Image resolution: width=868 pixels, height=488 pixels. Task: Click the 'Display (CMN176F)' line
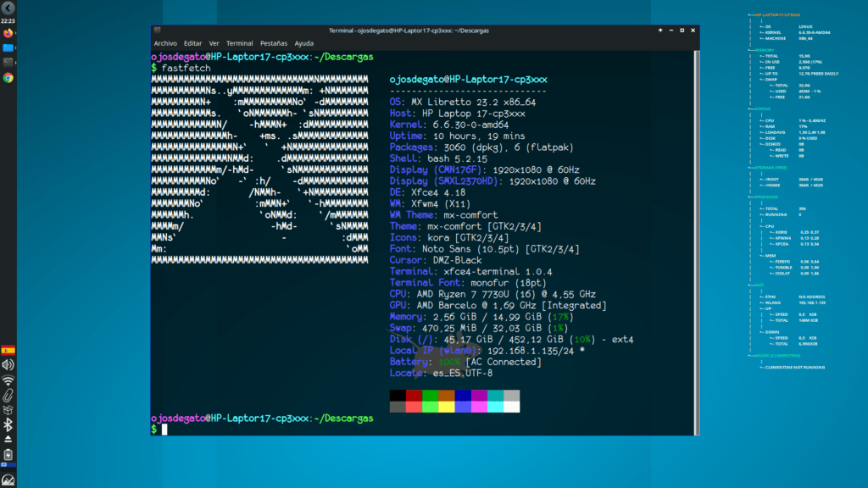pyautogui.click(x=484, y=169)
